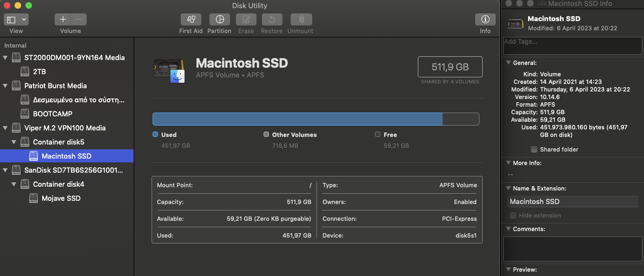This screenshot has width=644, height=276.
Task: Collapse the Viper M.2 VPN100 Media tree
Action: coord(5,128)
